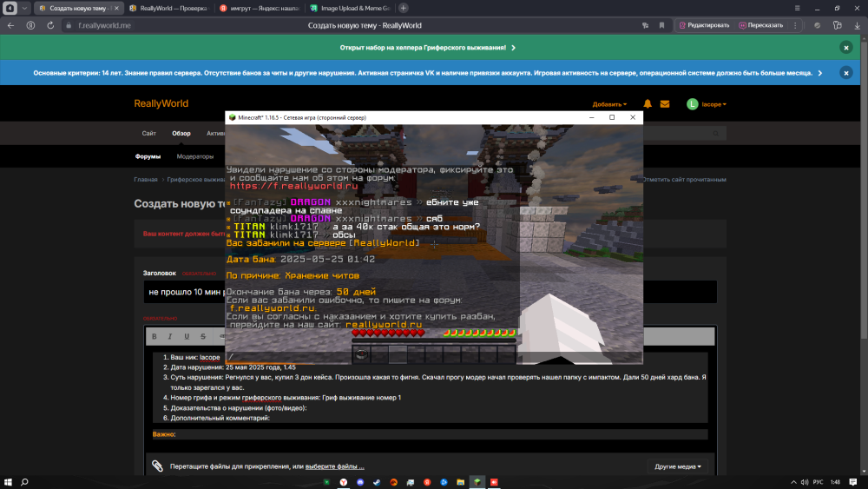Click 'Отметить сайт прочитанным' link
This screenshot has width=868, height=489.
click(684, 180)
